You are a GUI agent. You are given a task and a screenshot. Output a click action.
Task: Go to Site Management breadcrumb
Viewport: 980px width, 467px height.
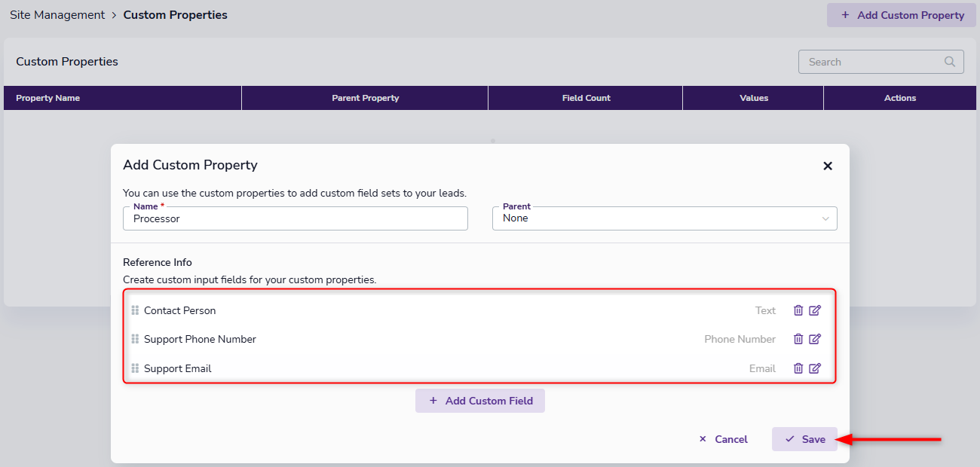click(x=57, y=14)
